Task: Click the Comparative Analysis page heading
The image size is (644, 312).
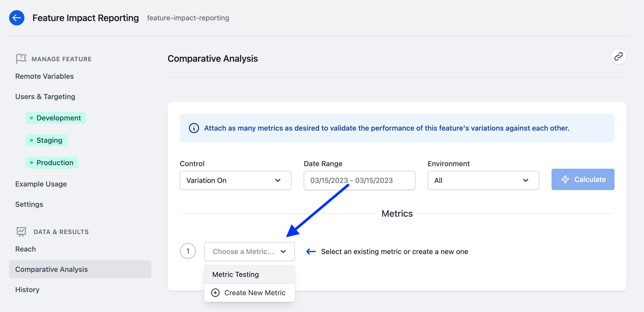Action: (213, 58)
